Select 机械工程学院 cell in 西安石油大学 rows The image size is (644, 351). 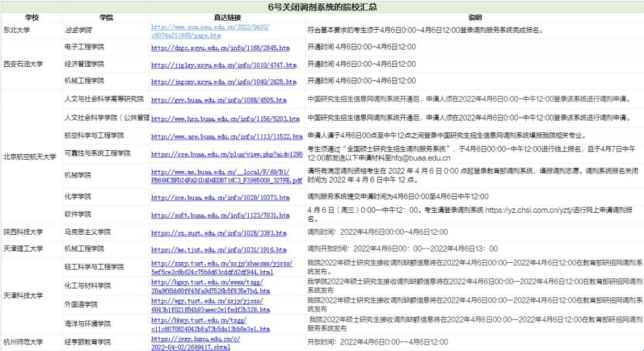pyautogui.click(x=106, y=81)
